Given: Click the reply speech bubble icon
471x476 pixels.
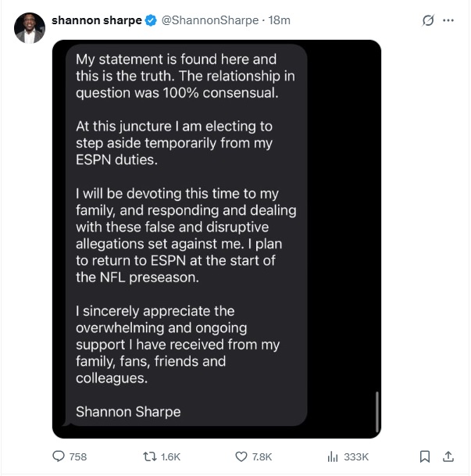Looking at the screenshot, I should tap(59, 456).
